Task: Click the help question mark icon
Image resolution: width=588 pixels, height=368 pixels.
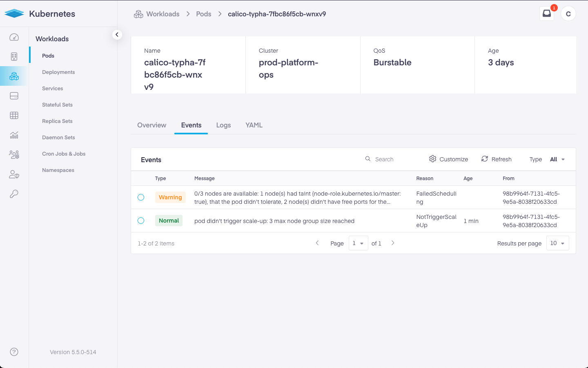Action: coord(14,352)
